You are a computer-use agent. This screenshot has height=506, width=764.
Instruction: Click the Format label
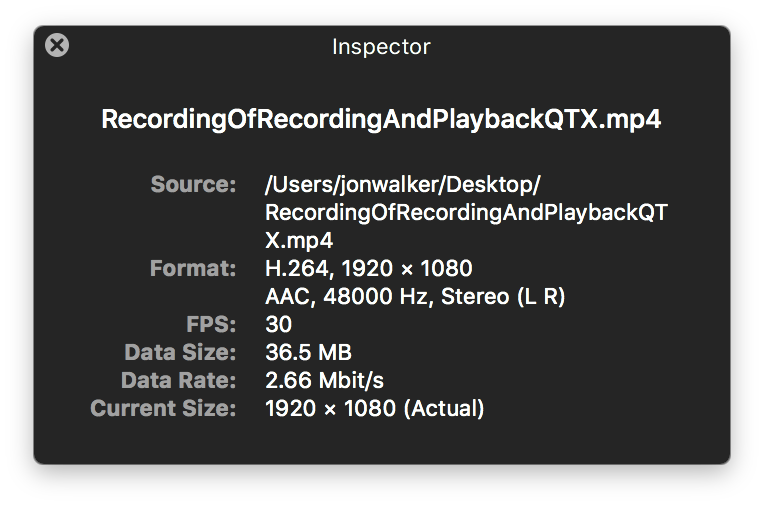[193, 268]
